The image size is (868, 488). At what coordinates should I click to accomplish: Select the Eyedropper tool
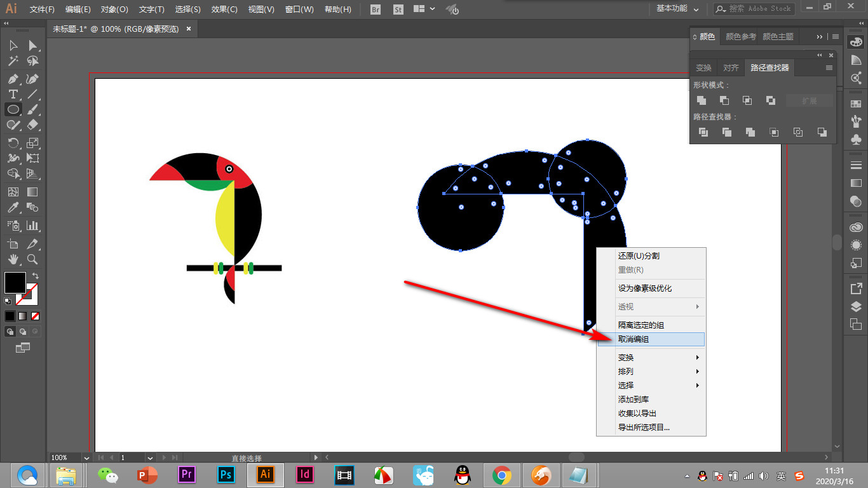click(13, 207)
